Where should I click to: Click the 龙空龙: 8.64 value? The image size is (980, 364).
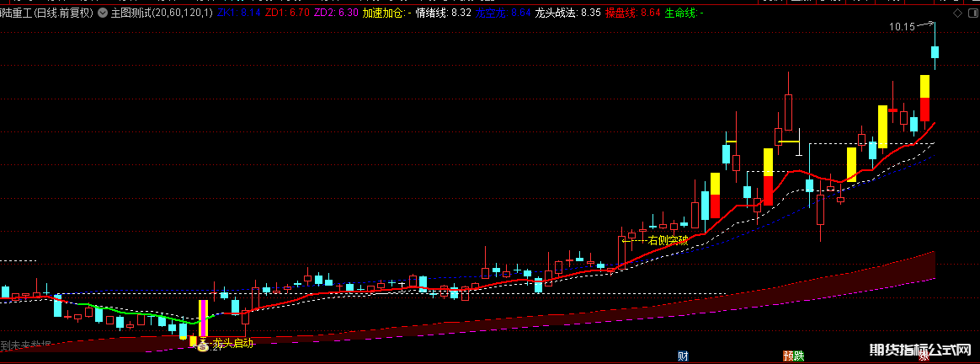504,13
